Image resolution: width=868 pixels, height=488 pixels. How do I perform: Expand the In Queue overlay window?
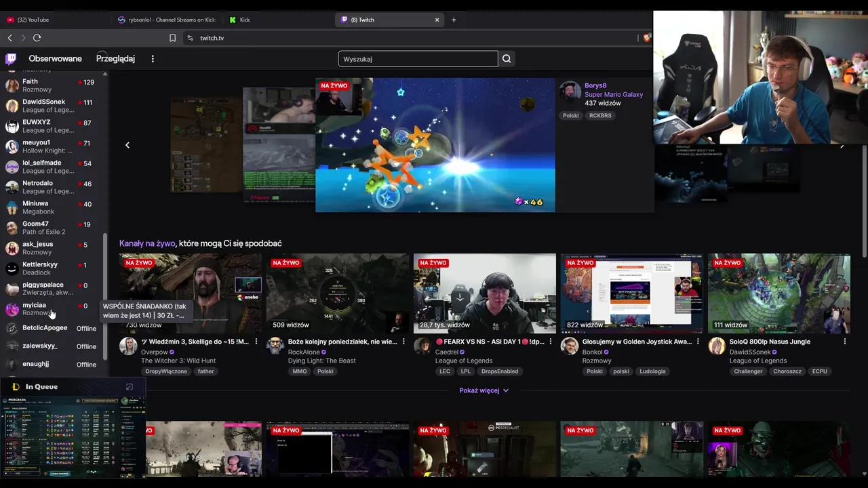point(130,387)
